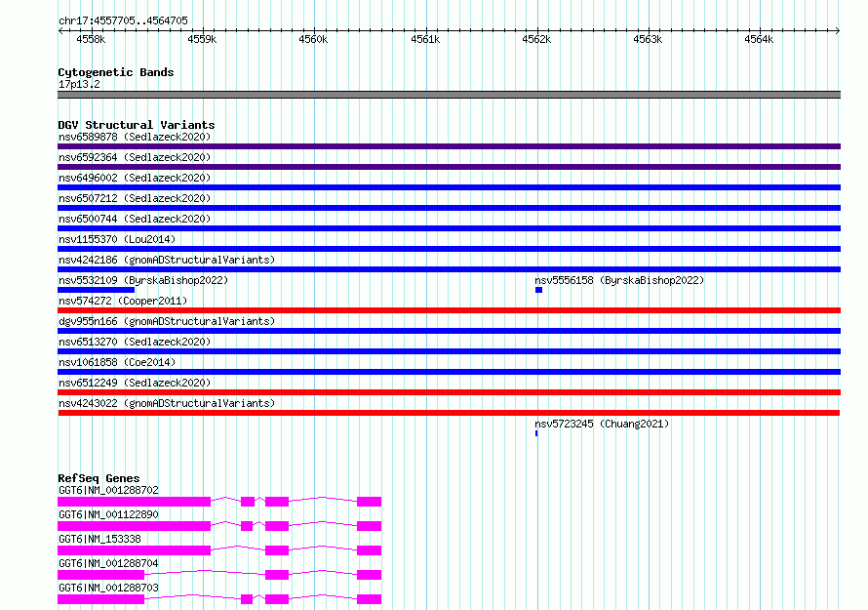868x610 pixels.
Task: Click the short blue bar for nsv5532109
Action: [97, 290]
